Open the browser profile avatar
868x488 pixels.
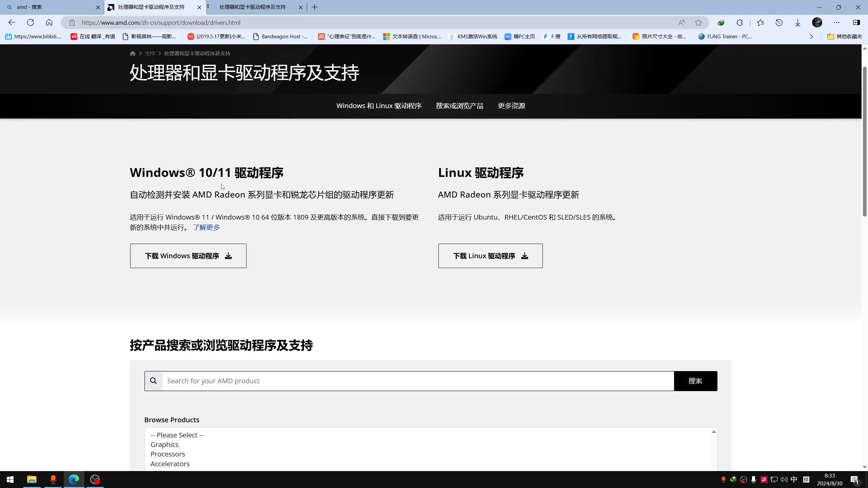pyautogui.click(x=817, y=23)
